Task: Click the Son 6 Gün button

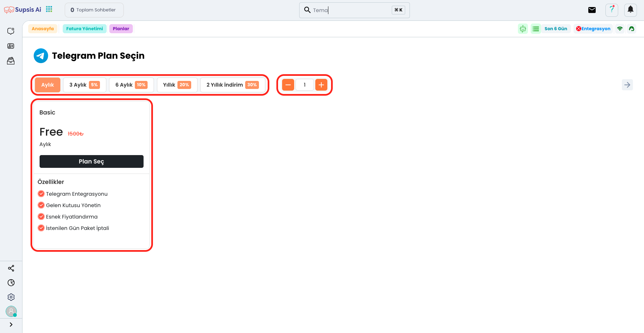Action: [556, 29]
